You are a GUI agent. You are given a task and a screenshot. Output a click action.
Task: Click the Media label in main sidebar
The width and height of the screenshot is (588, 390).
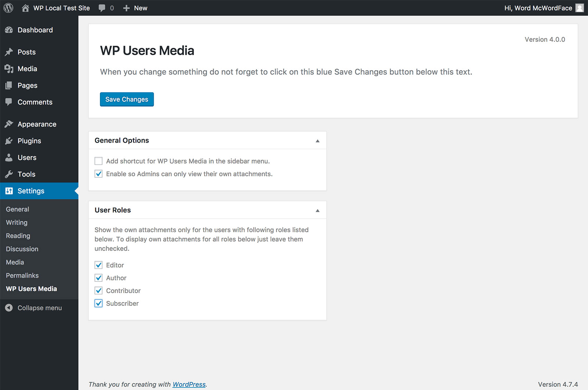point(27,69)
